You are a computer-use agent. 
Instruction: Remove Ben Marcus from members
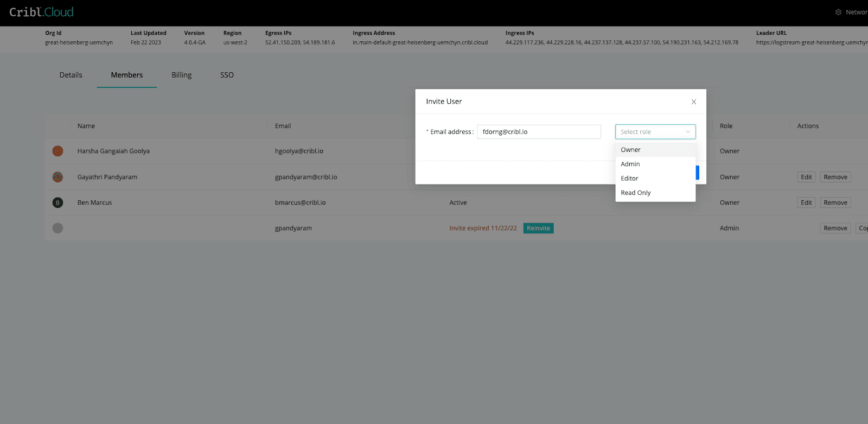pyautogui.click(x=835, y=202)
